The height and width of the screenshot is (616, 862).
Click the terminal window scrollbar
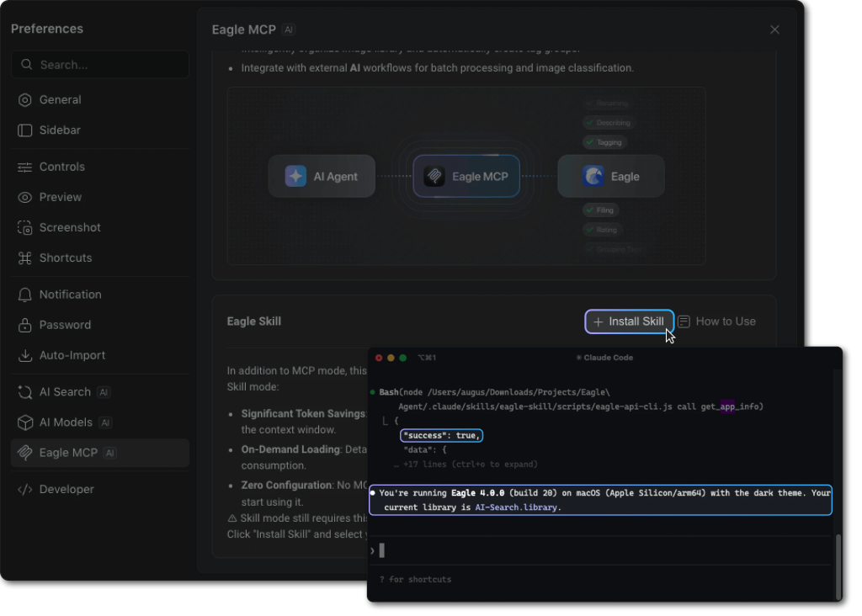click(x=837, y=564)
